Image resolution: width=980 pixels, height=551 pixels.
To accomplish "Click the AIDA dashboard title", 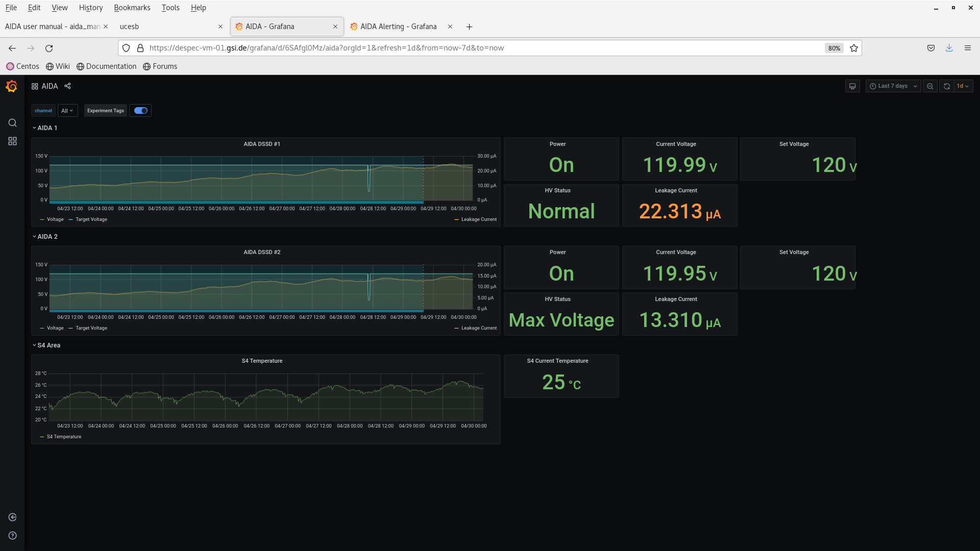I will (50, 86).
